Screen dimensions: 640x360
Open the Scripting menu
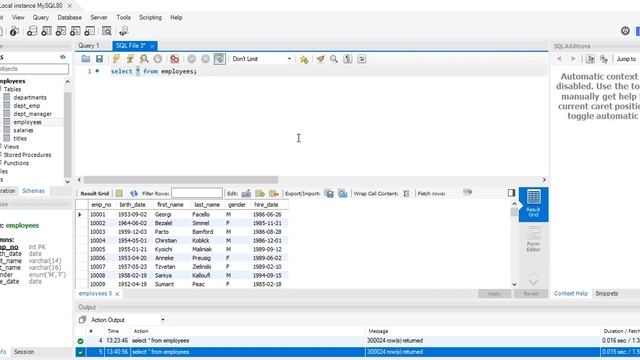(150, 18)
